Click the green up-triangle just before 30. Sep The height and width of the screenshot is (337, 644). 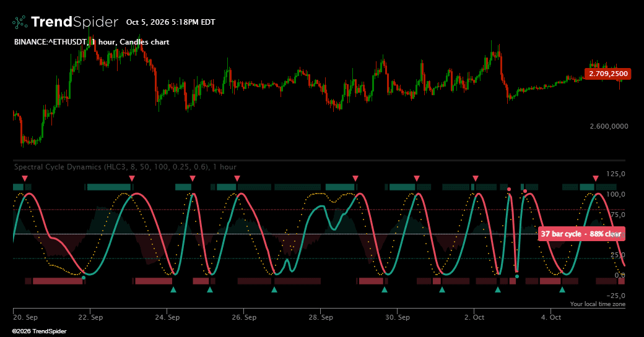[x=385, y=290]
